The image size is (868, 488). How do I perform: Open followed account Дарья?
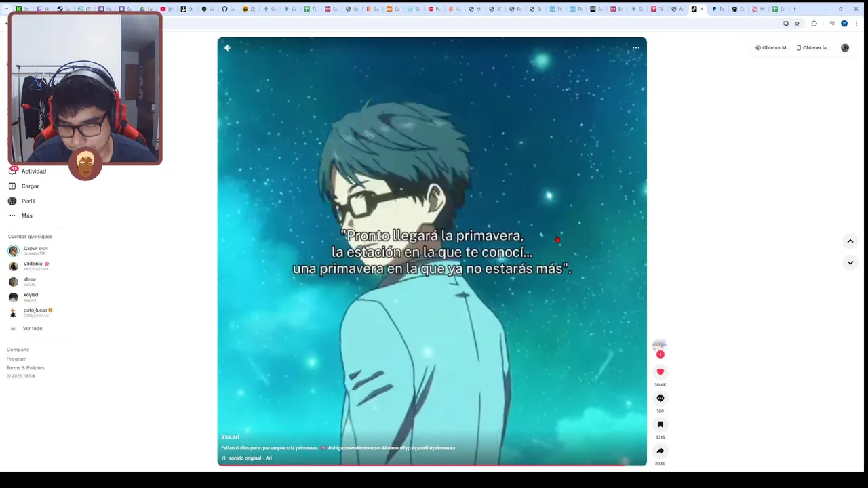tap(35, 250)
